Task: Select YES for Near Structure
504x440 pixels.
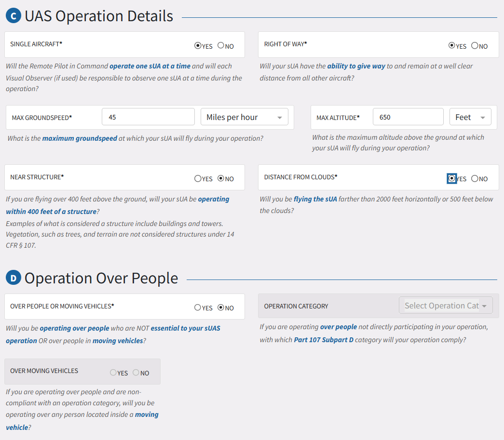Action: pyautogui.click(x=198, y=178)
